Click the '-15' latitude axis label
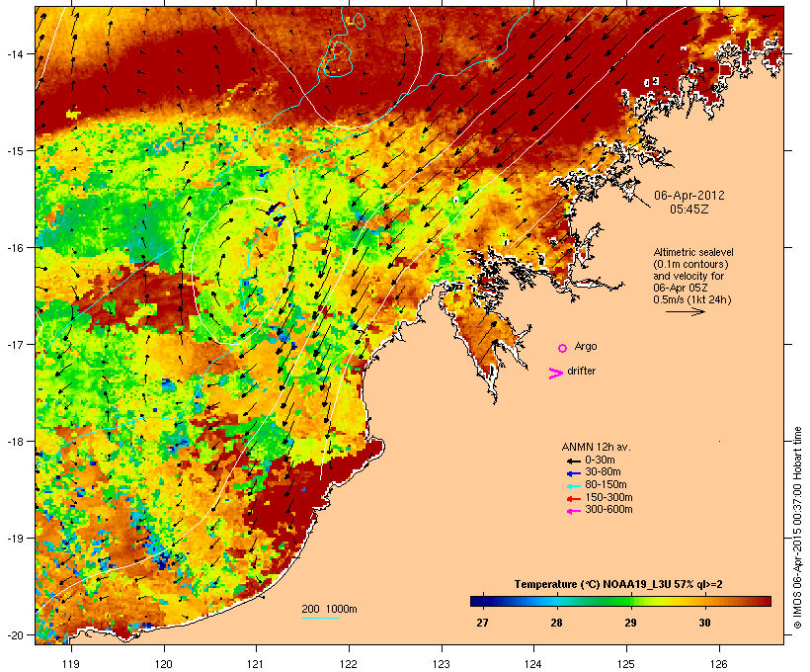 (14, 151)
